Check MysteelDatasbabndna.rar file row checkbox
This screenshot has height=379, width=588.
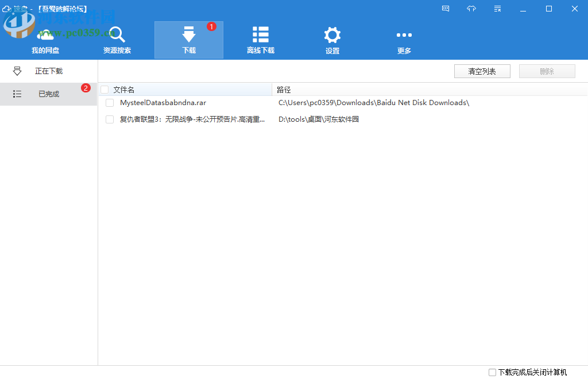[109, 102]
